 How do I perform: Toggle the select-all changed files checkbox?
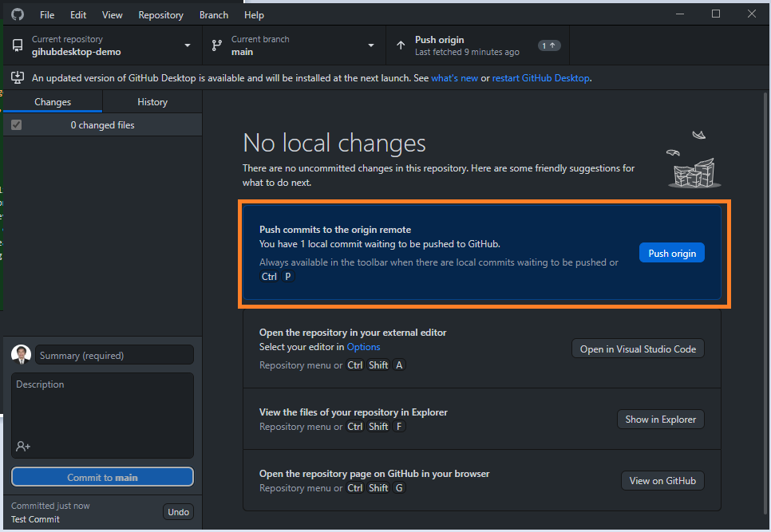(x=16, y=124)
